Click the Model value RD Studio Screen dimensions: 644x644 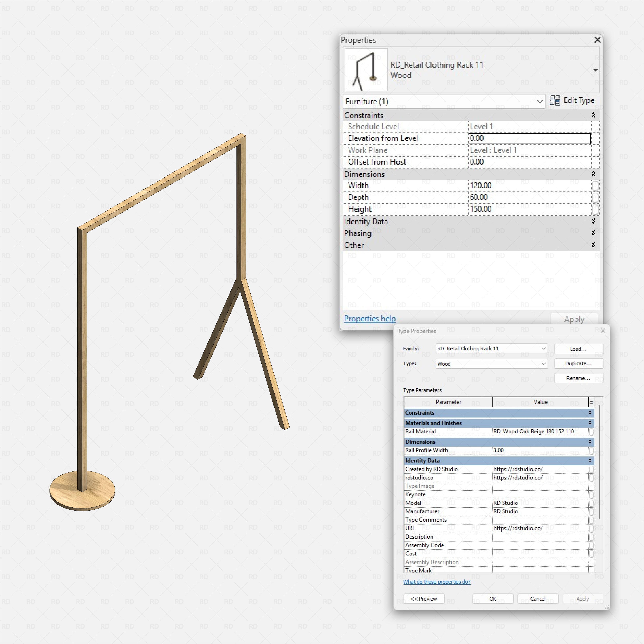[x=540, y=503]
